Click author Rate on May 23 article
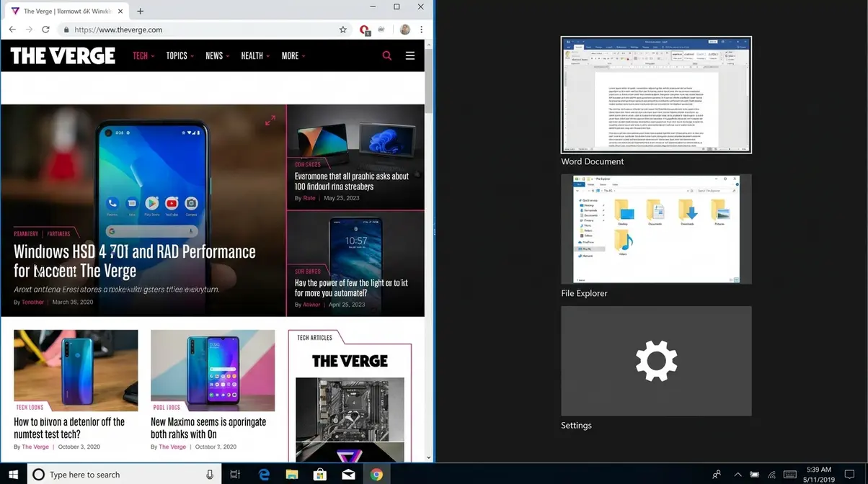Screen dimensions: 868x484 coord(309,198)
